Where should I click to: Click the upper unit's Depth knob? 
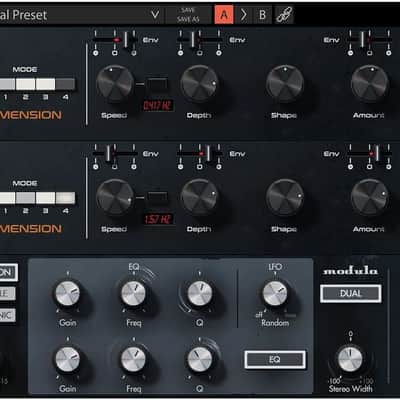coord(199,84)
